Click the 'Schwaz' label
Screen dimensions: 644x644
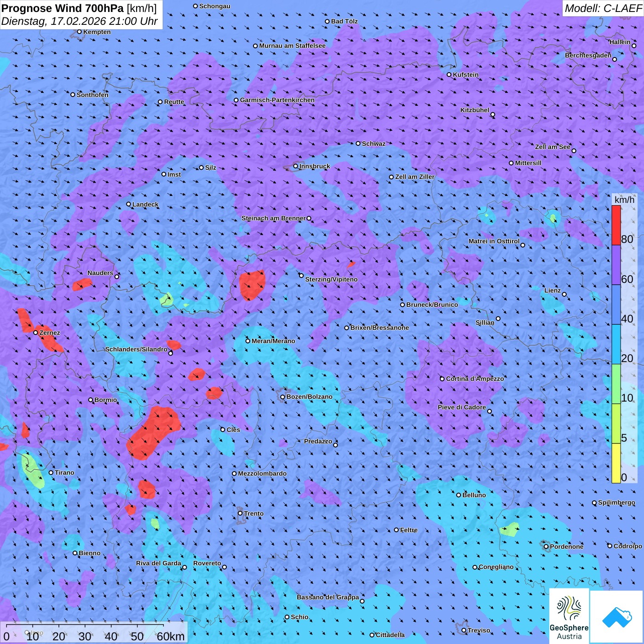coord(374,144)
